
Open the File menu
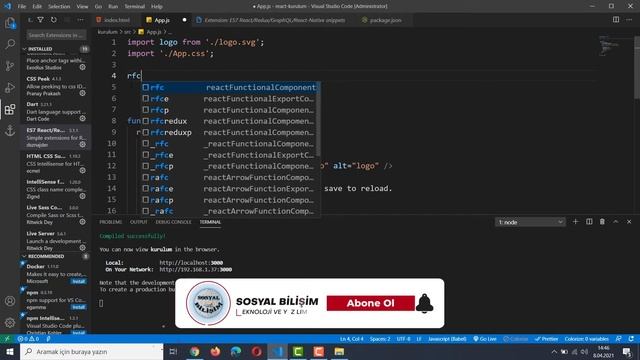[x=22, y=7]
